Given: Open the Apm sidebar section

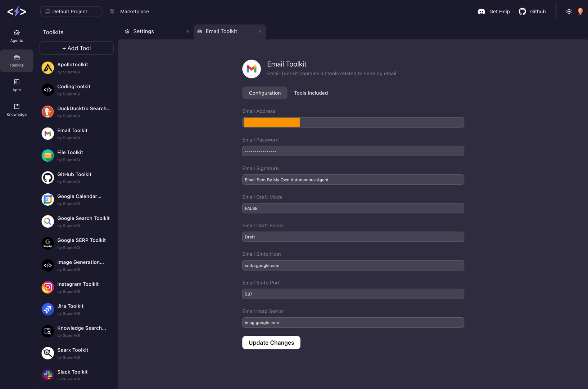Looking at the screenshot, I should pyautogui.click(x=17, y=85).
